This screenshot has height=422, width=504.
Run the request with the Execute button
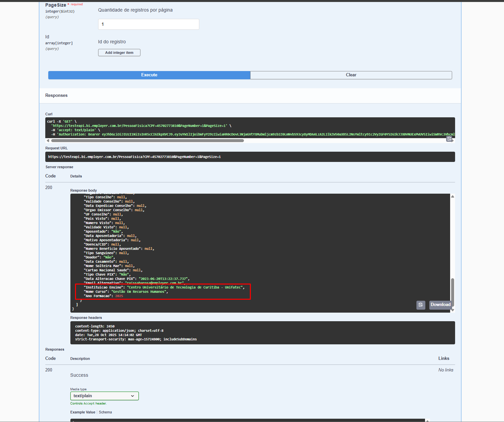[149, 75]
